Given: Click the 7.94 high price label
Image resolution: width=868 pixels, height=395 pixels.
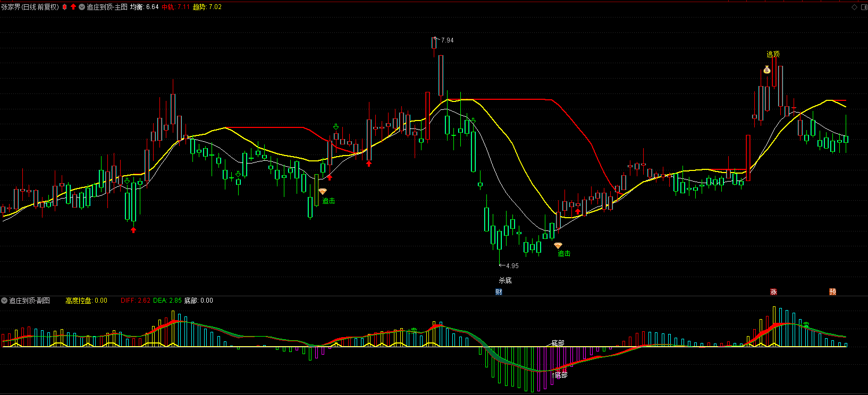Looking at the screenshot, I should point(447,40).
